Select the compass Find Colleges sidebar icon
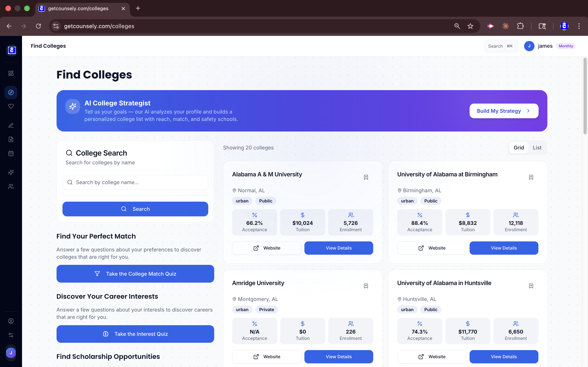The width and height of the screenshot is (588, 367). tap(11, 92)
